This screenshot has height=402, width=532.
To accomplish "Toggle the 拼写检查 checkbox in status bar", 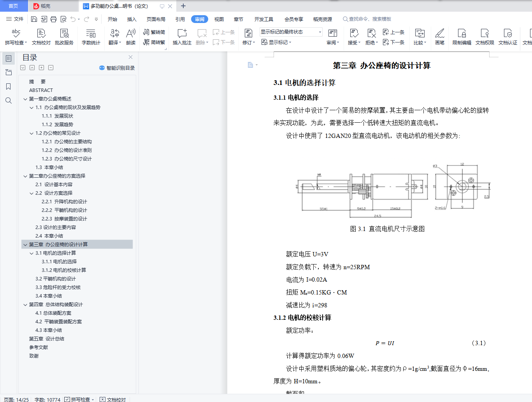I will coord(67,399).
